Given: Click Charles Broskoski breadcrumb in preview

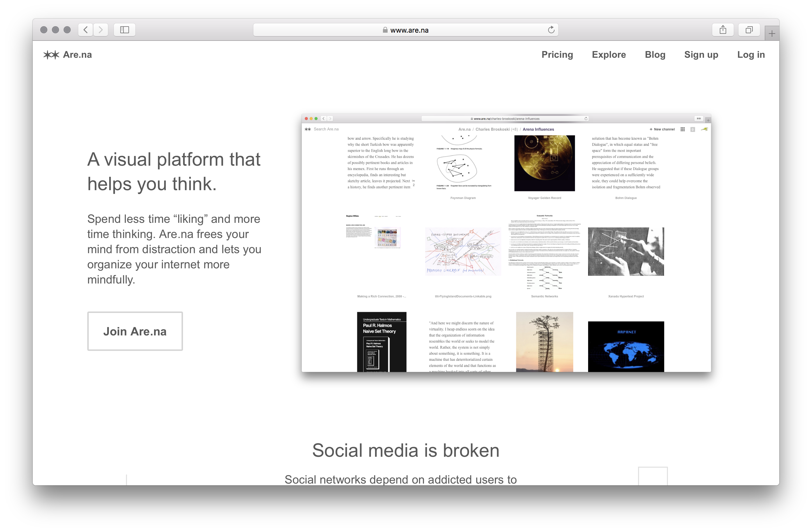Looking at the screenshot, I should pos(492,129).
